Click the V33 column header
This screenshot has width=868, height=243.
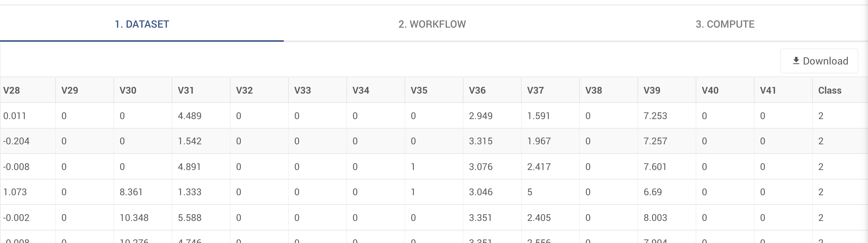tap(302, 90)
